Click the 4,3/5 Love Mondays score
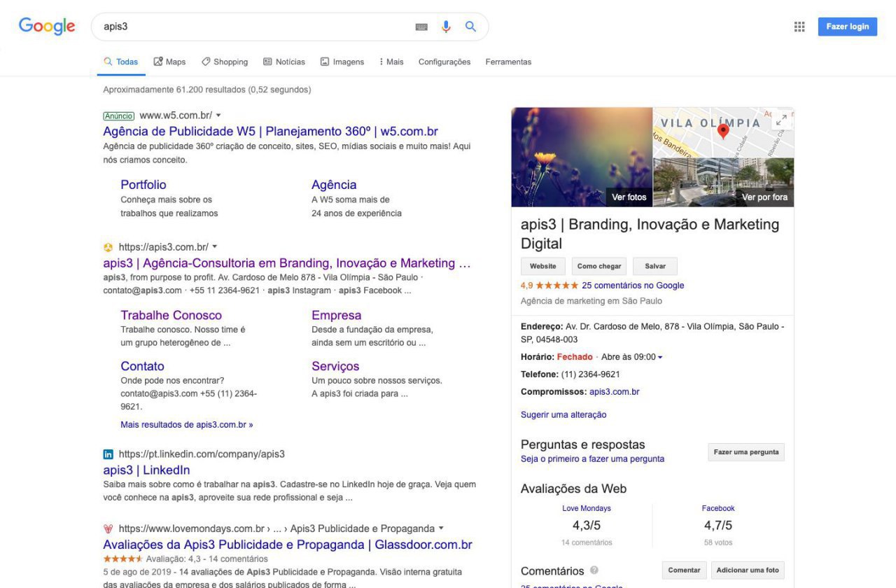Viewport: 896px width, 588px height. click(587, 526)
